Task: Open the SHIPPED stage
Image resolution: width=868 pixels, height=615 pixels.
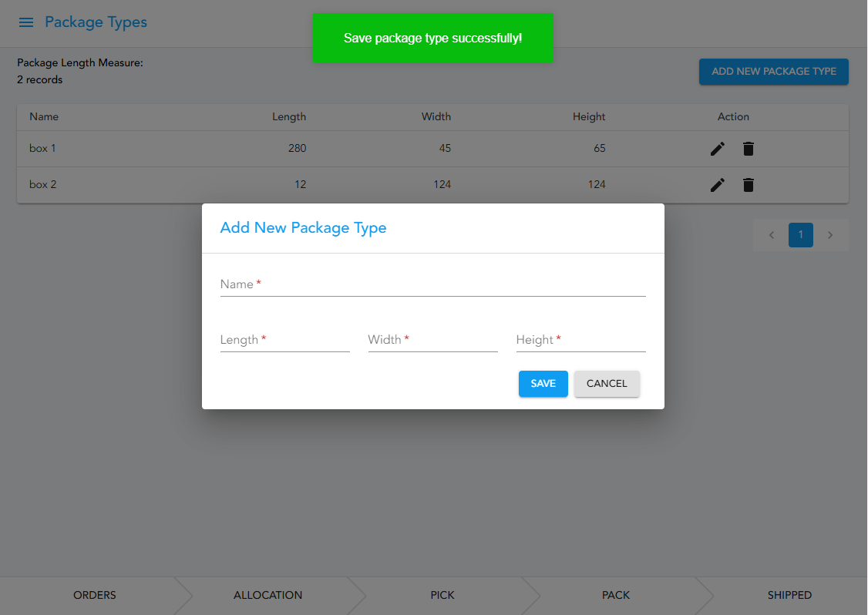Action: click(x=789, y=595)
